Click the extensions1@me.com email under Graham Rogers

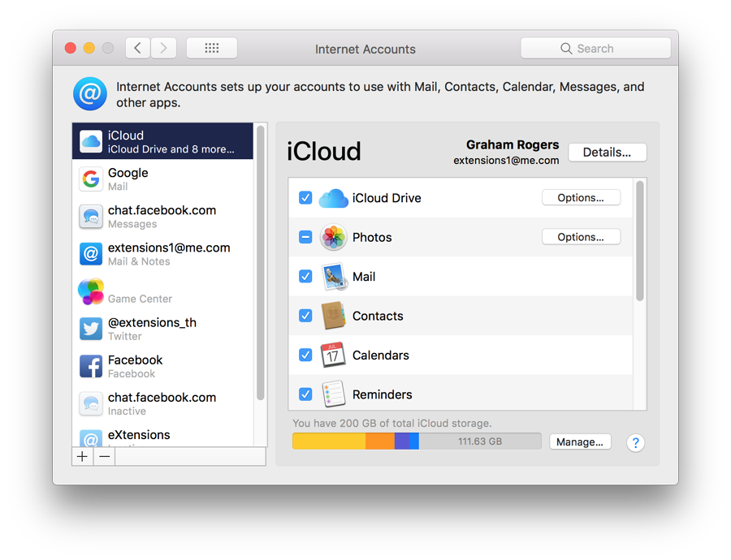[x=506, y=160]
